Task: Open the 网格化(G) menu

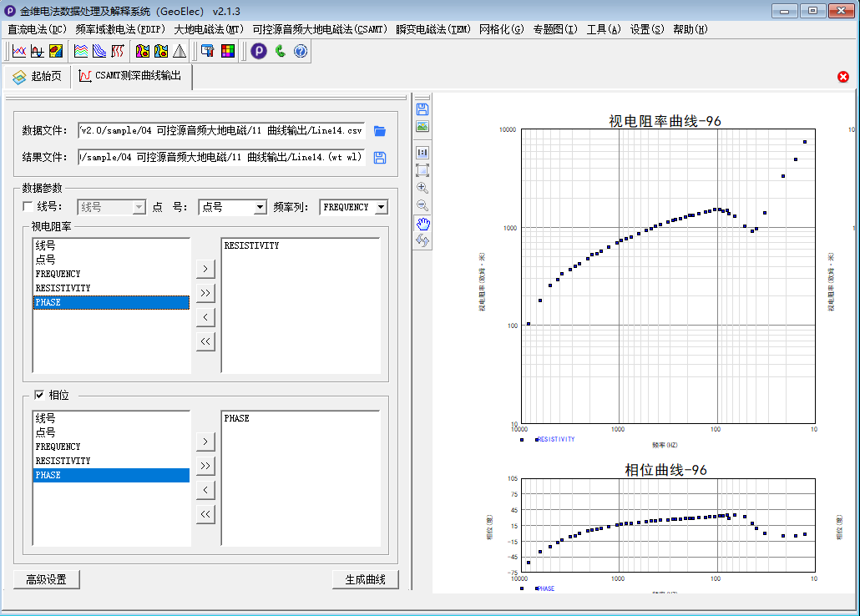Action: point(502,29)
